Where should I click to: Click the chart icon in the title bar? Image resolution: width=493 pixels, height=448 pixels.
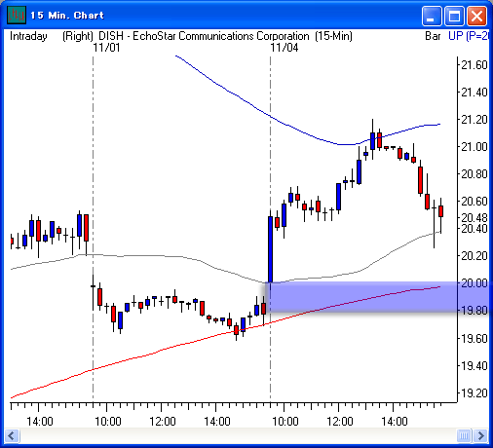[x=17, y=16]
